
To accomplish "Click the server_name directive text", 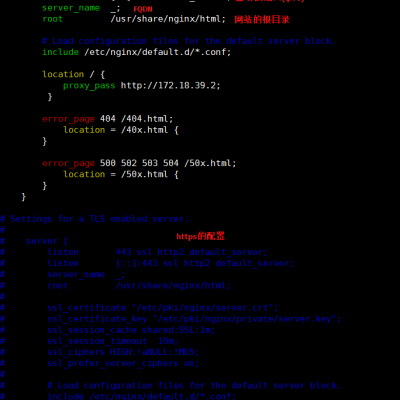I will [71, 8].
